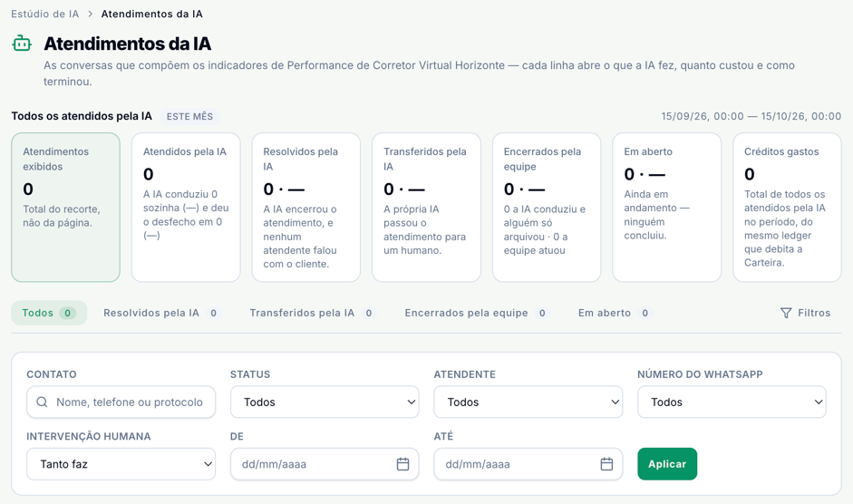Focus the DE date input field
This screenshot has width=853, height=504.
pyautogui.click(x=325, y=464)
